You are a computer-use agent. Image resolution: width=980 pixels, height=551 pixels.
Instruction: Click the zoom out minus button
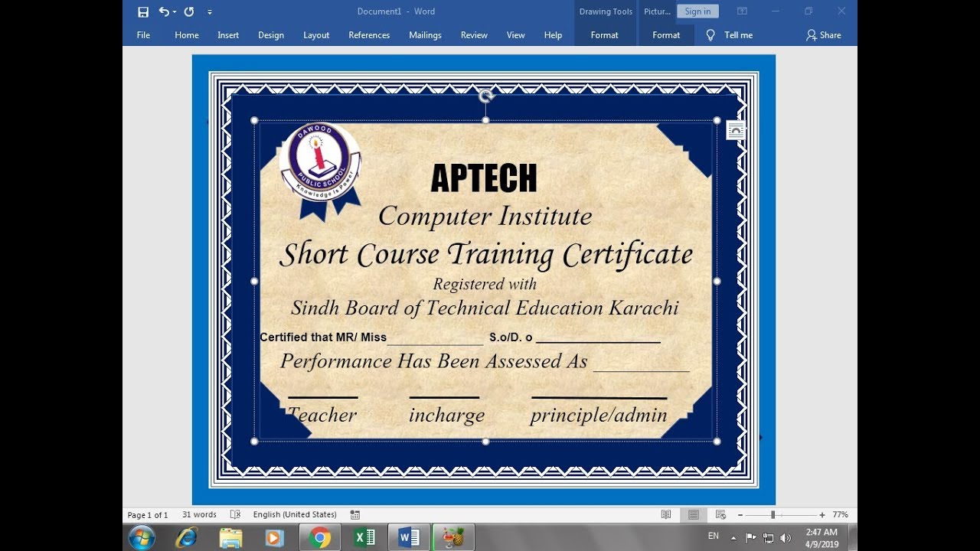coord(740,515)
